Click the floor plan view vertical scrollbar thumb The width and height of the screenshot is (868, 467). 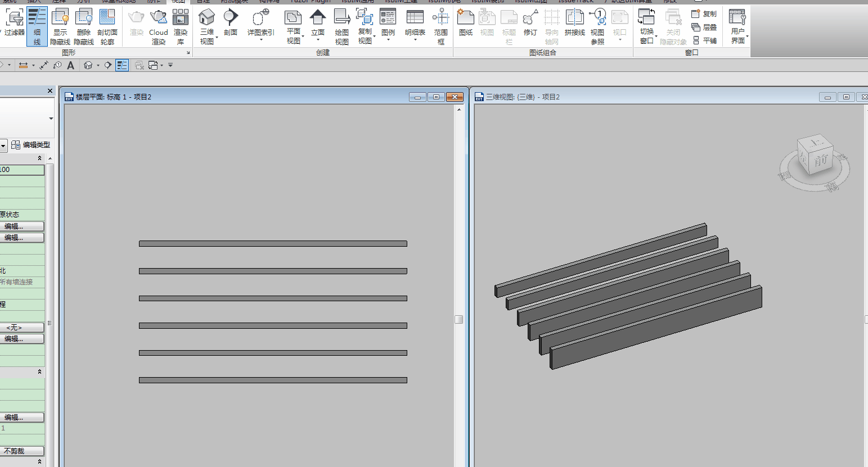(x=458, y=319)
